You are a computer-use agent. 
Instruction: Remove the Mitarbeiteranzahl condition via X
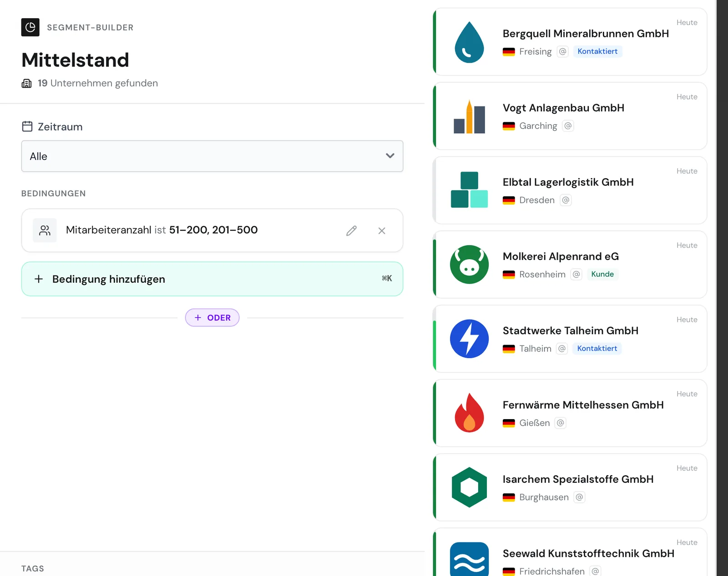(x=382, y=230)
